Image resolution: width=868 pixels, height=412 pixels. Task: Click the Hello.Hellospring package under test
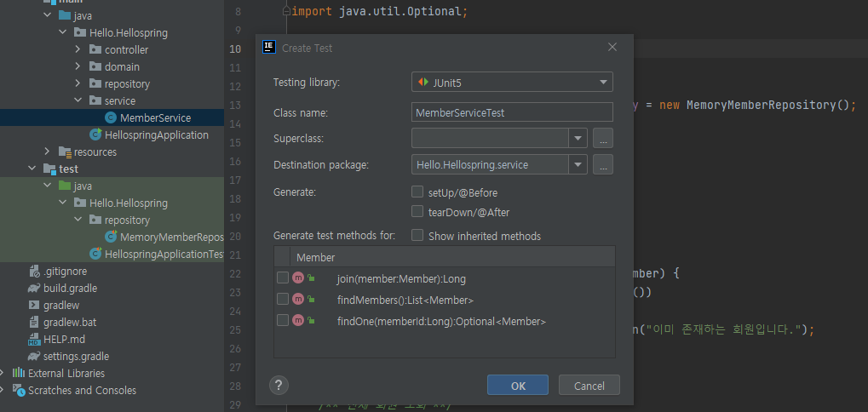pyautogui.click(x=129, y=203)
